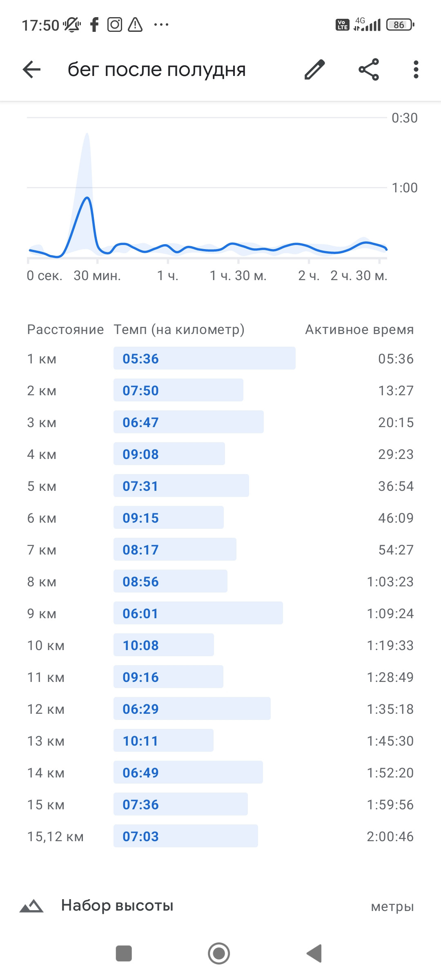Viewport: 441px width, 980px height.
Task: Tap the Android back triangle button
Action: (314, 953)
